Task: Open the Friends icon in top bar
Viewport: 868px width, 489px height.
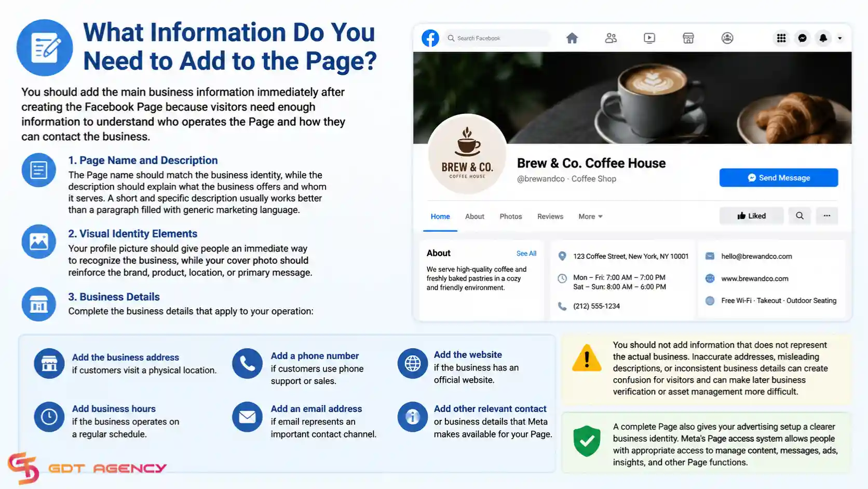Action: (x=611, y=38)
